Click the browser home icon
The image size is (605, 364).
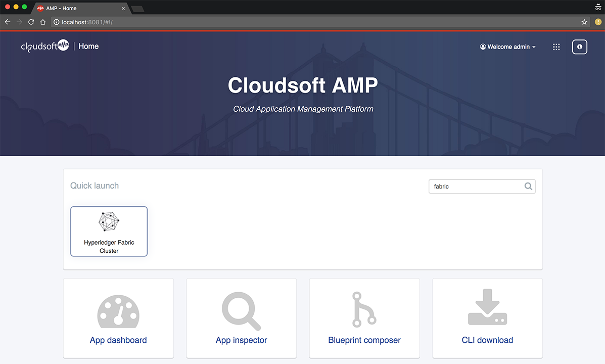click(43, 22)
